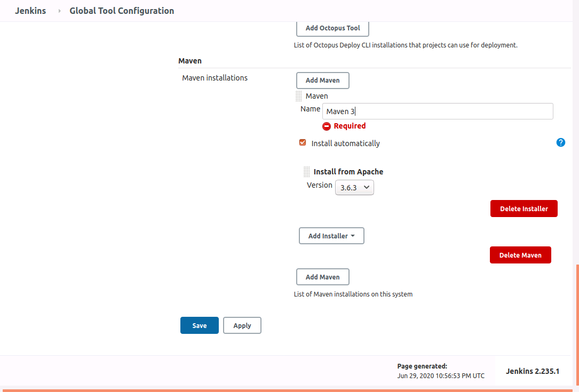Click the red Required error icon
Screen dimensions: 579x392
click(x=327, y=126)
